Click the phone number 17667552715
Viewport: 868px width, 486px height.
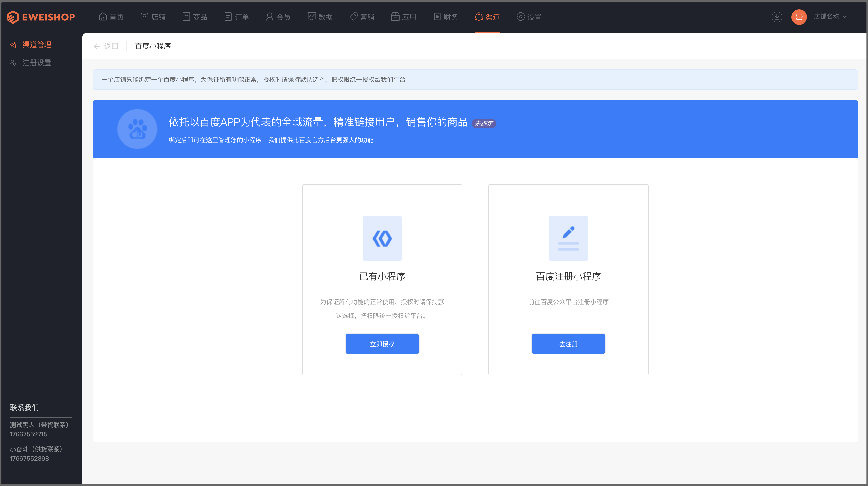coord(29,434)
